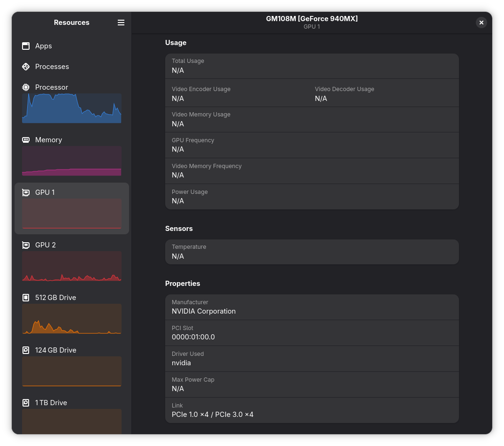Click the Processes diamond icon
The image size is (504, 446).
pyautogui.click(x=26, y=67)
